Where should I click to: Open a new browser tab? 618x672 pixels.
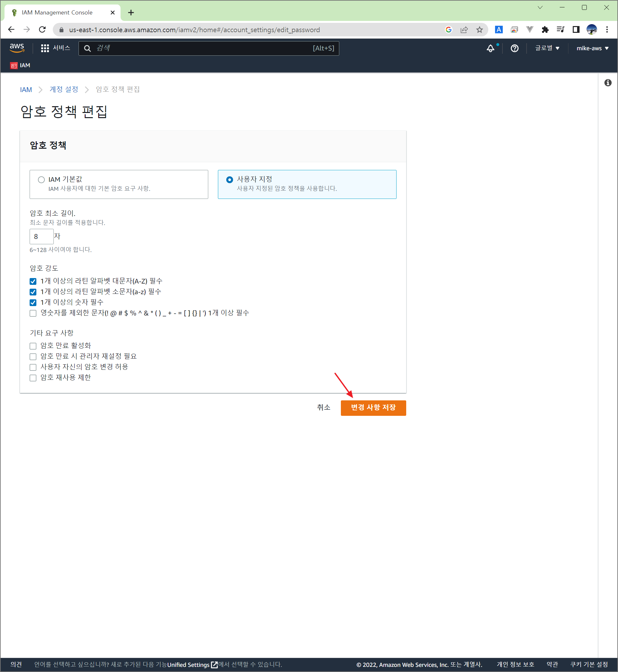coord(131,13)
